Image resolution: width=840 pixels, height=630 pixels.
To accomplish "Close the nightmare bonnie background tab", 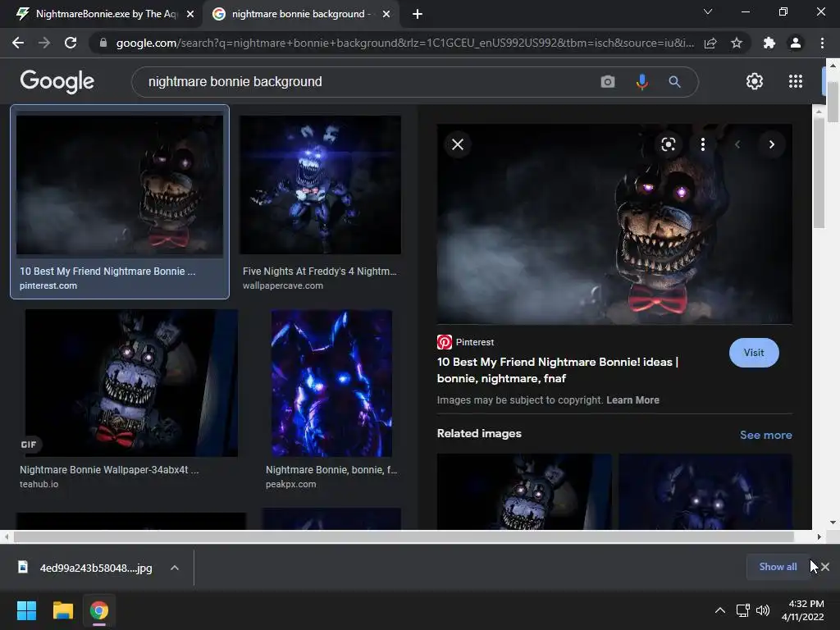I will [x=386, y=14].
